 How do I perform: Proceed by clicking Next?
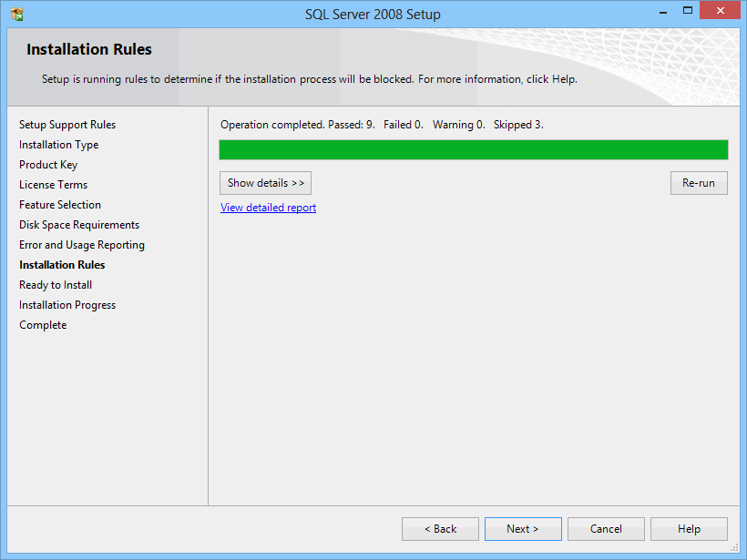click(x=523, y=529)
